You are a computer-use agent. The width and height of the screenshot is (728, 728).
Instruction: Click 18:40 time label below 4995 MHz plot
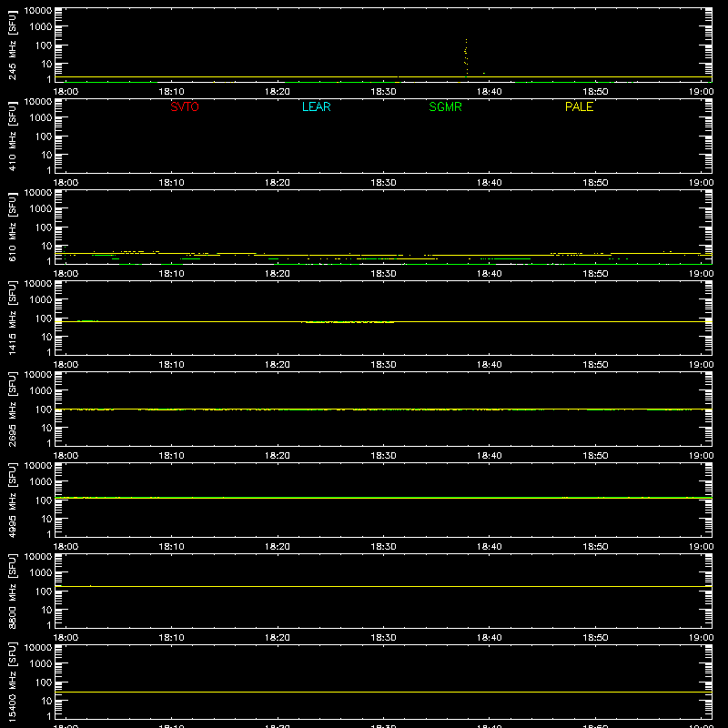pos(489,547)
